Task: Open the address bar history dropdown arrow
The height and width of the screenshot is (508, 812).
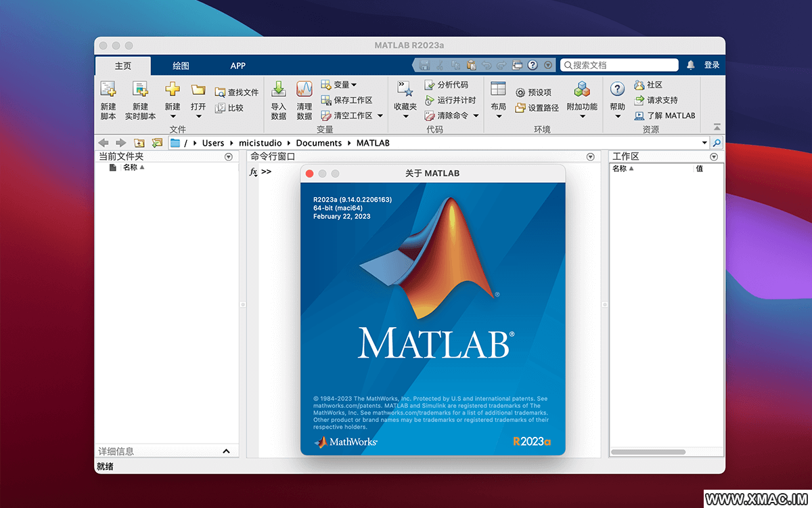Action: (x=704, y=143)
